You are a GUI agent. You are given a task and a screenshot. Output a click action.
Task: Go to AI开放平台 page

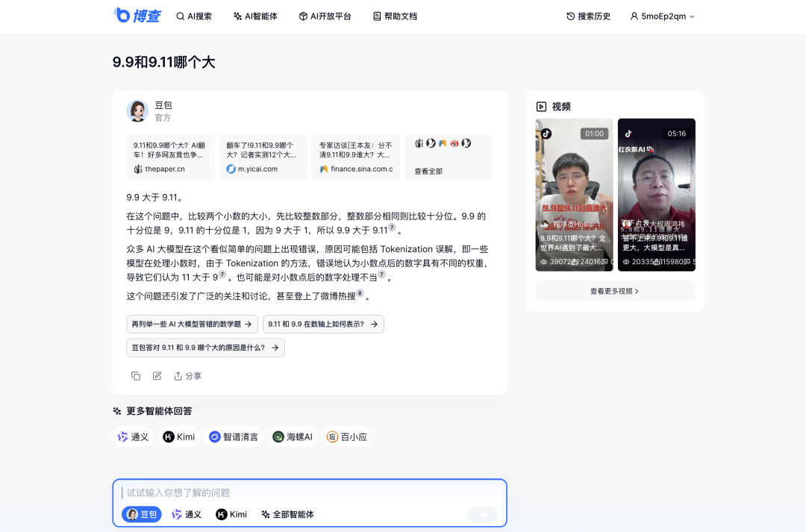pyautogui.click(x=325, y=16)
